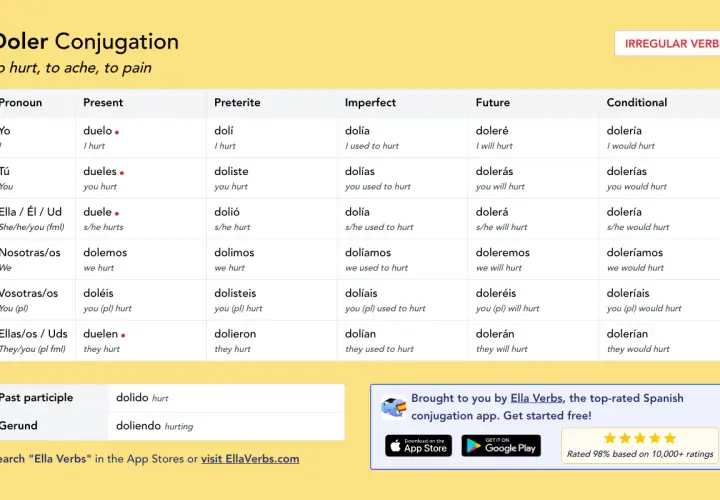The image size is (720, 500).
Task: Click the gerund doliendo cell
Action: (226, 426)
